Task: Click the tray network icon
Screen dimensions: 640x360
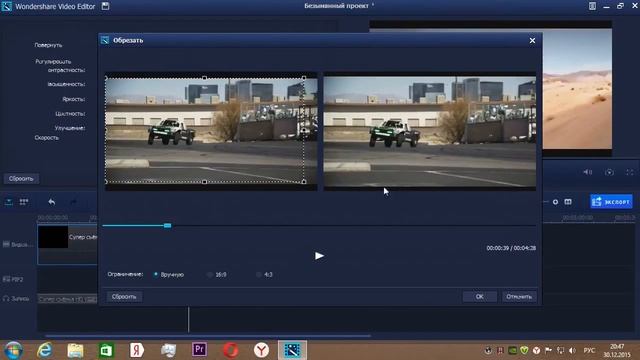Action: (x=561, y=351)
